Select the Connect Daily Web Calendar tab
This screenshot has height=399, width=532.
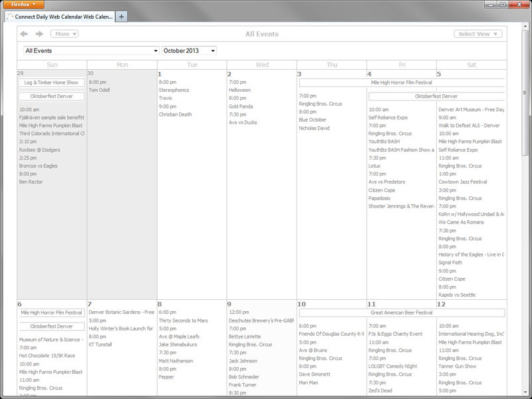coord(60,16)
